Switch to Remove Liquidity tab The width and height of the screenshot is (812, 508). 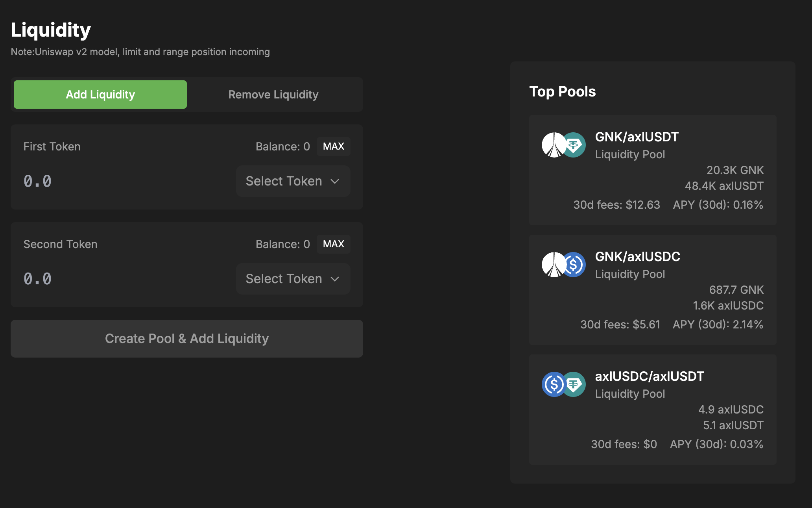tap(273, 95)
